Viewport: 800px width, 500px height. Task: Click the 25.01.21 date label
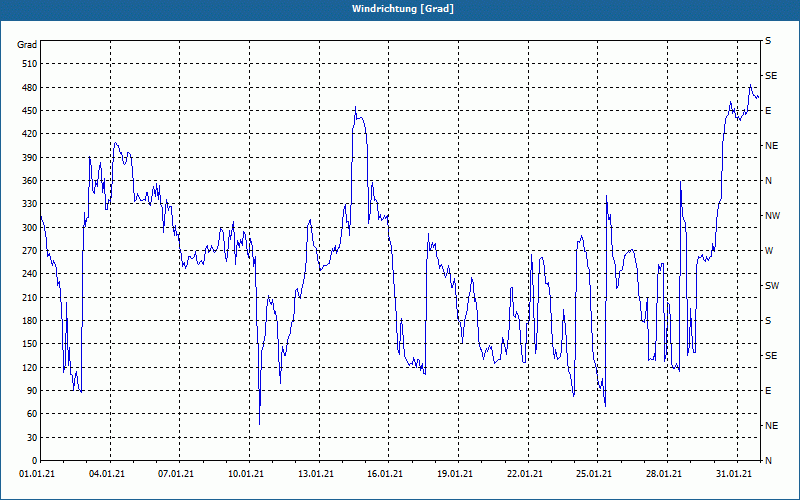(594, 474)
